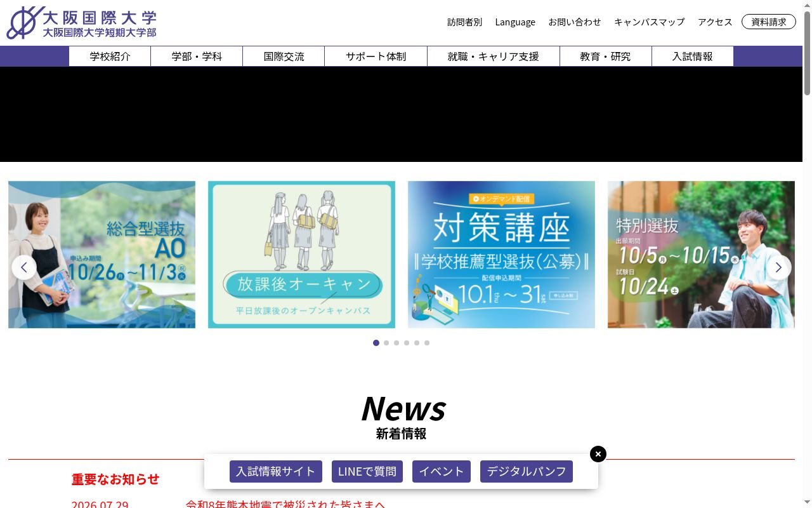Go to お問い合わせ contact page
The image size is (812, 508).
[x=575, y=22]
